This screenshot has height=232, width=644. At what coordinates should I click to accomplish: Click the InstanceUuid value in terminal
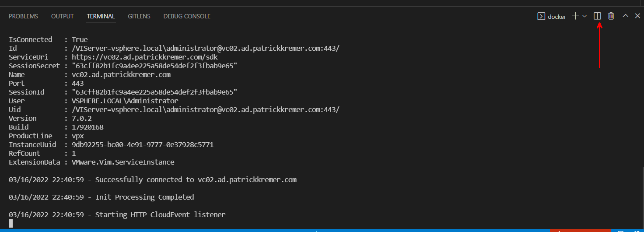pos(143,144)
